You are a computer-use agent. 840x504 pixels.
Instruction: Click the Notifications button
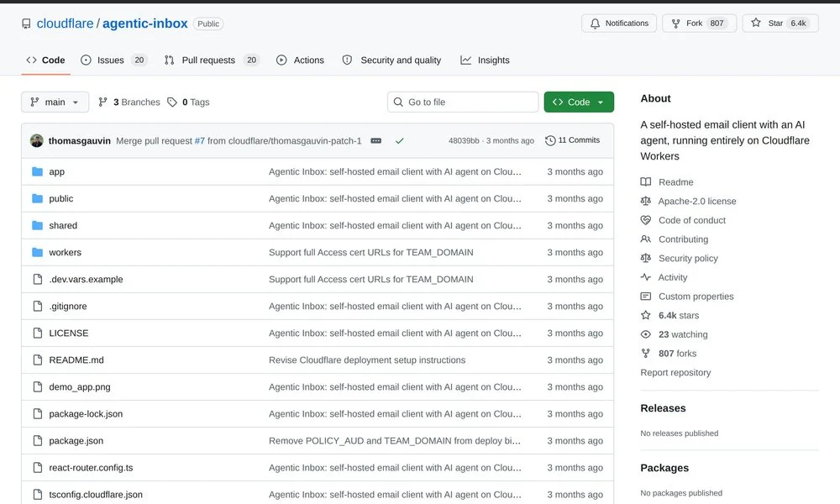pyautogui.click(x=619, y=23)
